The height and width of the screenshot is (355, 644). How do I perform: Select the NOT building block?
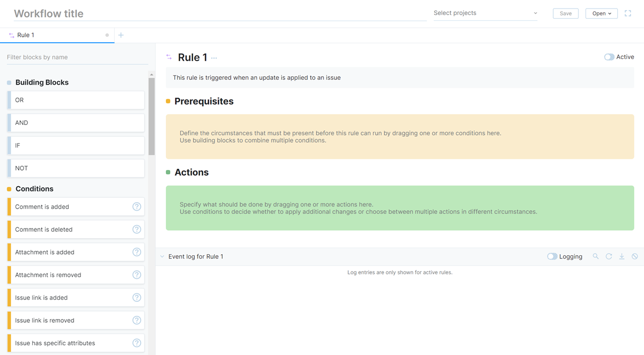pyautogui.click(x=75, y=168)
